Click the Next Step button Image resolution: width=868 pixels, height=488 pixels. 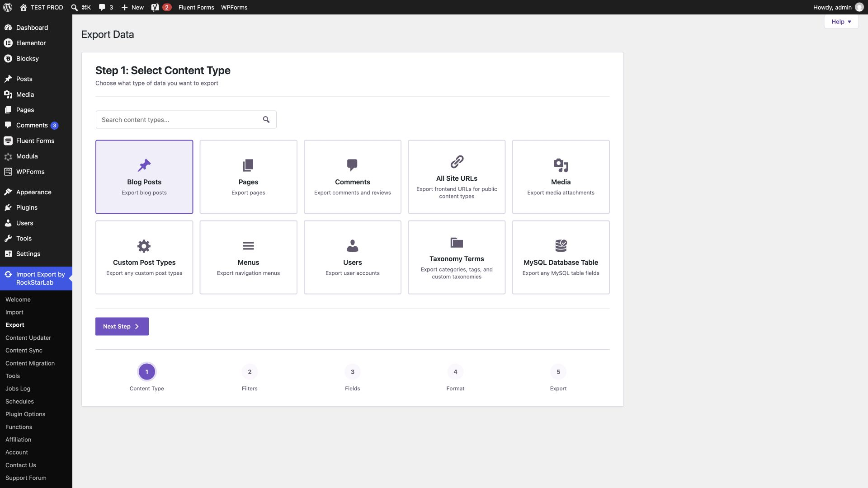click(x=122, y=326)
